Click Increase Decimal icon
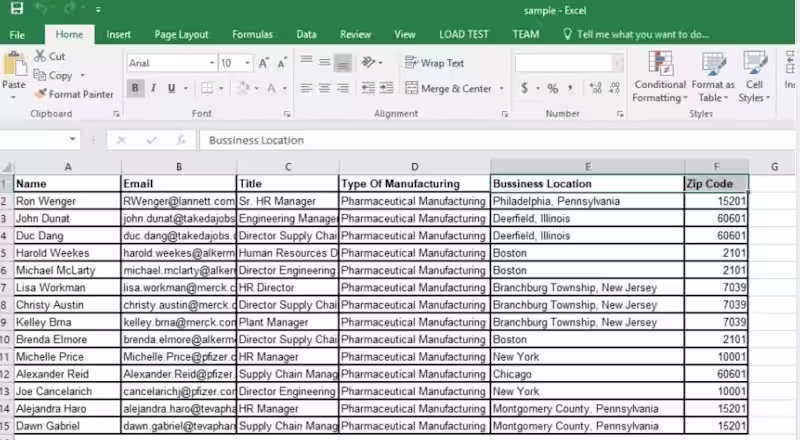The height and width of the screenshot is (440, 800). click(595, 88)
